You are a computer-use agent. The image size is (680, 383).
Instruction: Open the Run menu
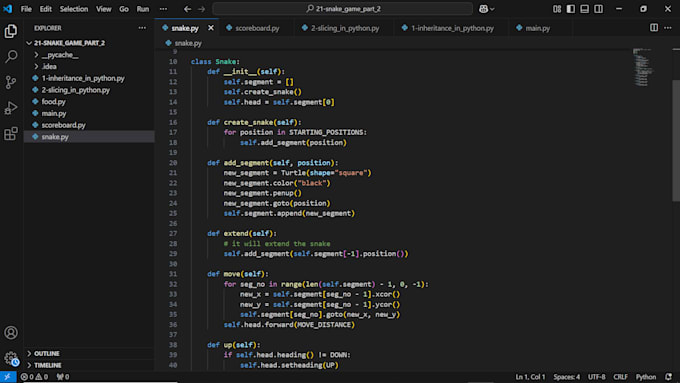pos(143,9)
